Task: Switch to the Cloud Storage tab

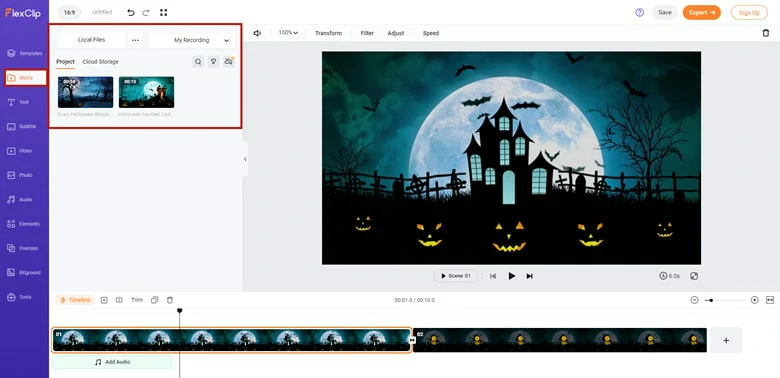Action: (100, 62)
